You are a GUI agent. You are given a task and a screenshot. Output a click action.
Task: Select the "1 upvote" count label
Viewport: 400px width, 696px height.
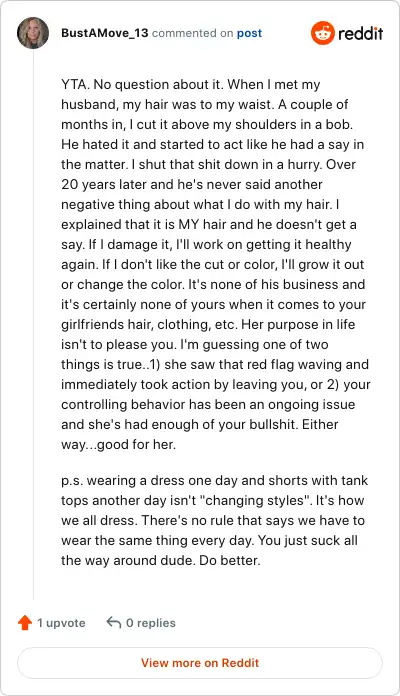point(61,623)
